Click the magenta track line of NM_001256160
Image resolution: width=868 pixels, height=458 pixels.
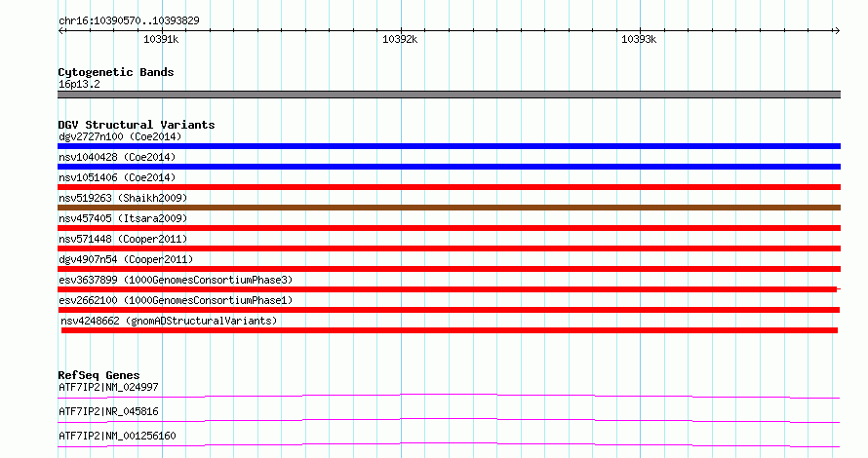[x=449, y=444]
